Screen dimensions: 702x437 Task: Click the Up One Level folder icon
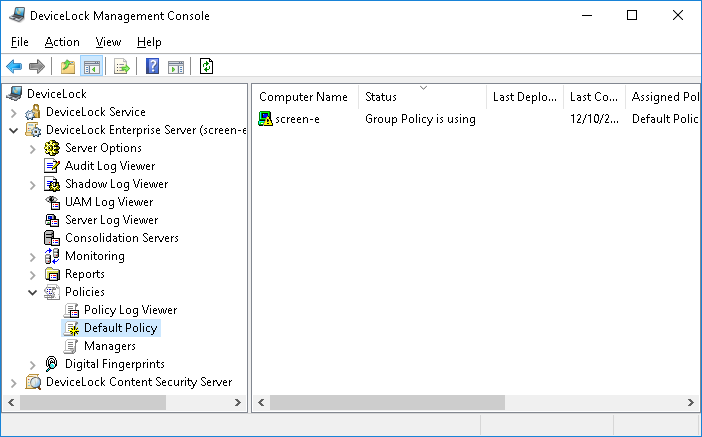point(68,67)
